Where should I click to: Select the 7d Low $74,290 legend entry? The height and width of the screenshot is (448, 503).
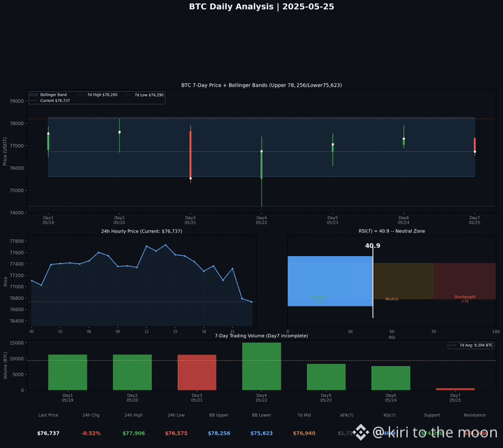pos(145,95)
